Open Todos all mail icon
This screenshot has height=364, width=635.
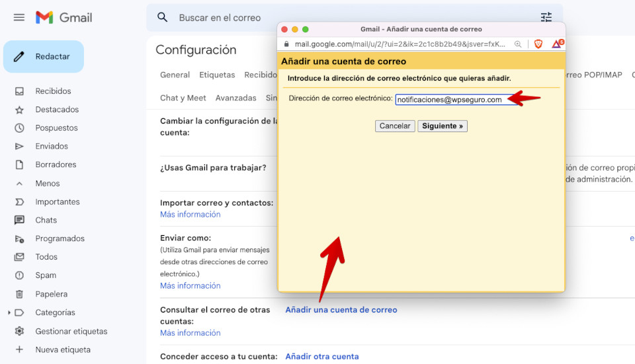tap(19, 257)
